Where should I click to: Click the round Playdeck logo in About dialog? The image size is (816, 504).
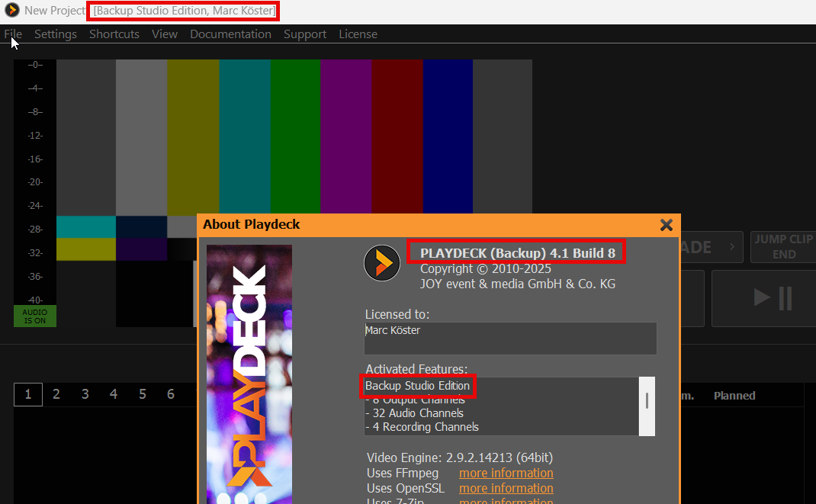(x=382, y=262)
